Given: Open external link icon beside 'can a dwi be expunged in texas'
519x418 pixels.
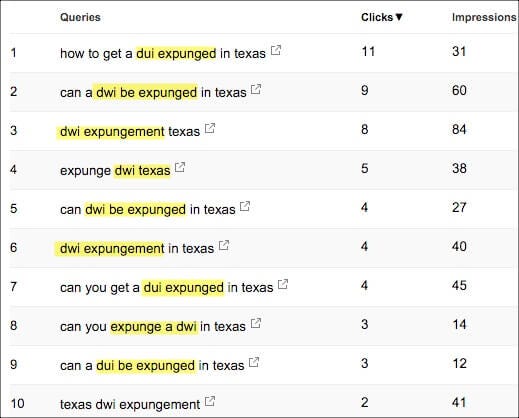Looking at the screenshot, I should 256,89.
